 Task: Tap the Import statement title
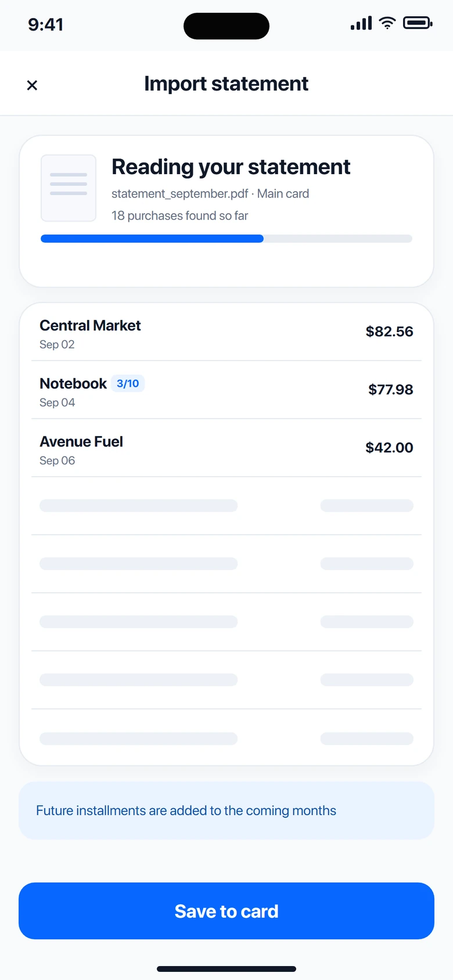click(227, 84)
